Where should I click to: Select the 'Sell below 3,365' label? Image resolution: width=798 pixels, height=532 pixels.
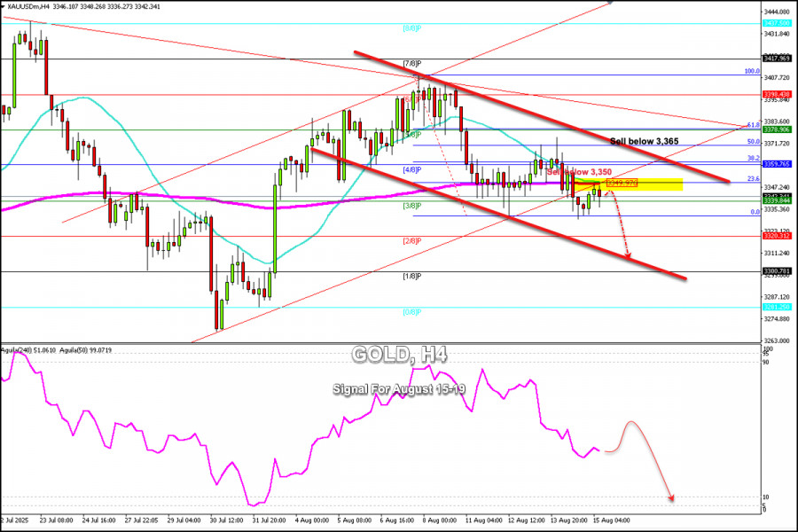(645, 141)
